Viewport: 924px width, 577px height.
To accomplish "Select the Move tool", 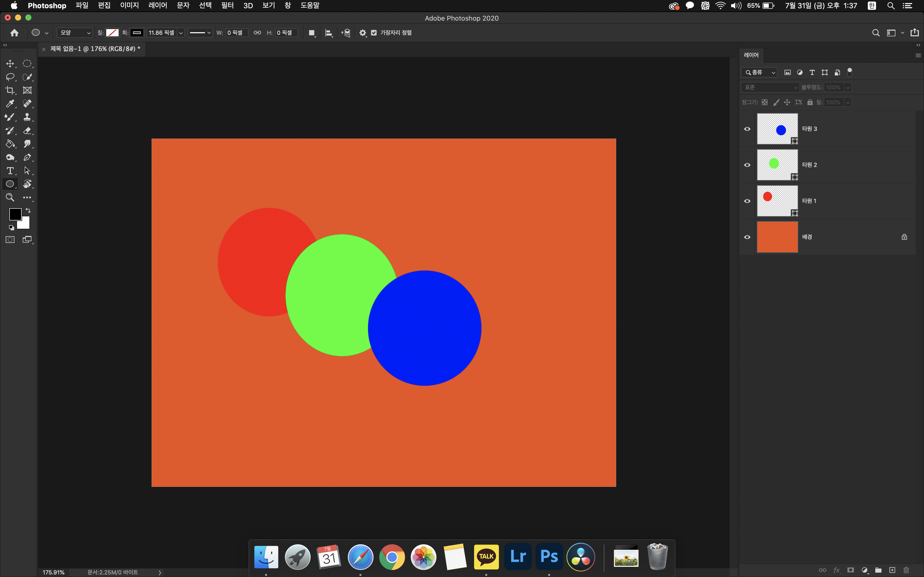I will (10, 64).
